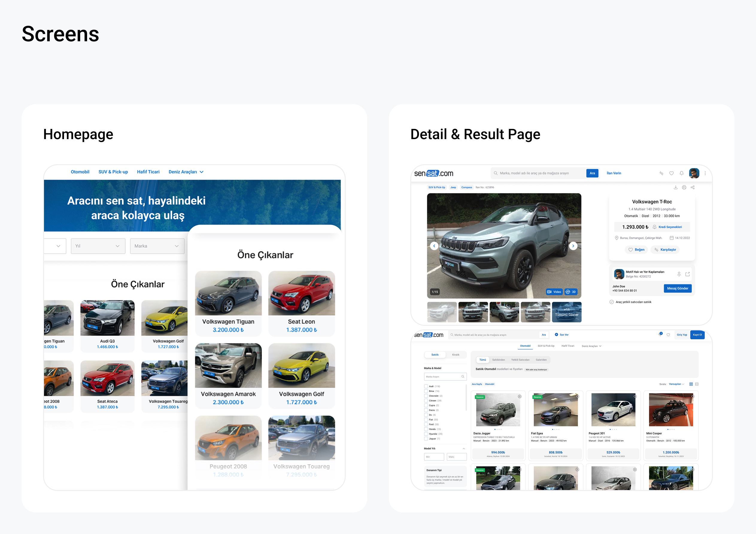Viewport: 756px width, 534px height.
Task: Play the listing Video
Action: (554, 292)
